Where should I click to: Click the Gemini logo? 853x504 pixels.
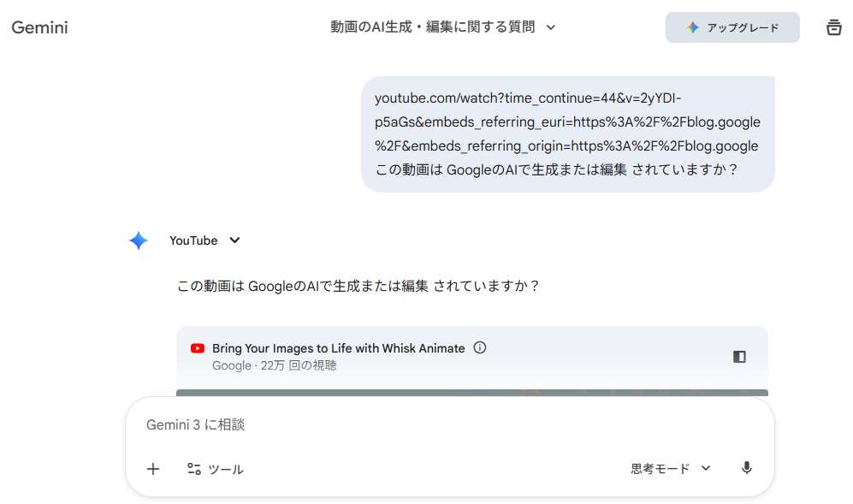point(39,27)
